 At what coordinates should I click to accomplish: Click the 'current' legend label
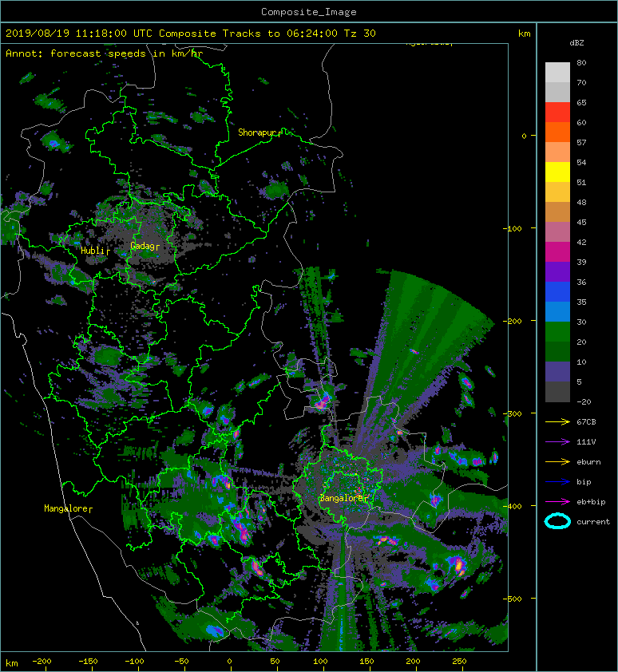[593, 522]
